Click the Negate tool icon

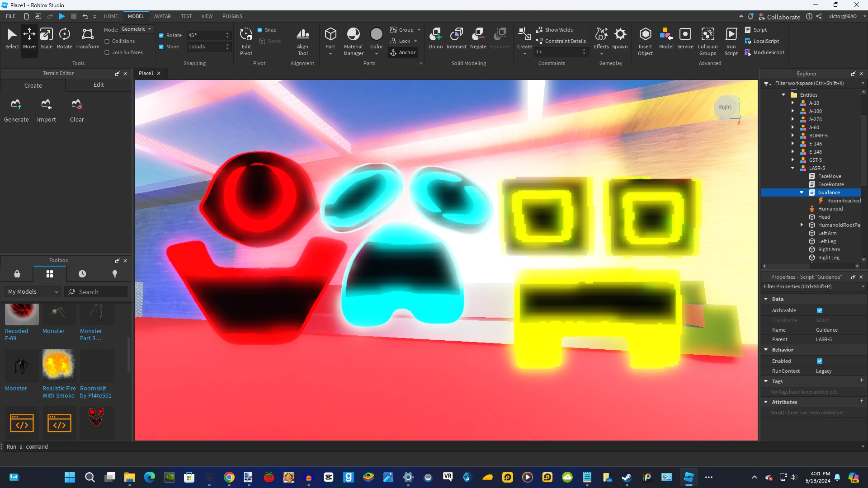478,34
